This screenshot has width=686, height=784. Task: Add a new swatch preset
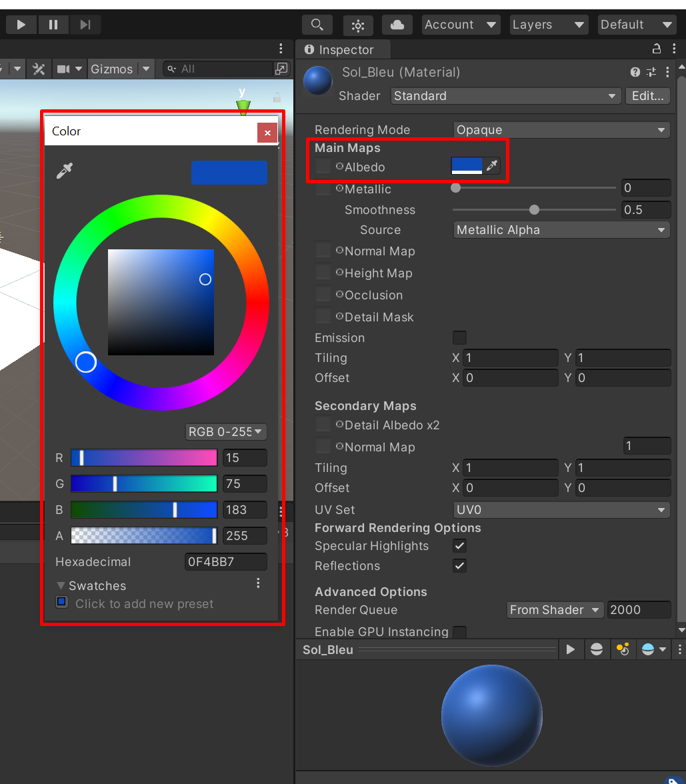[61, 602]
